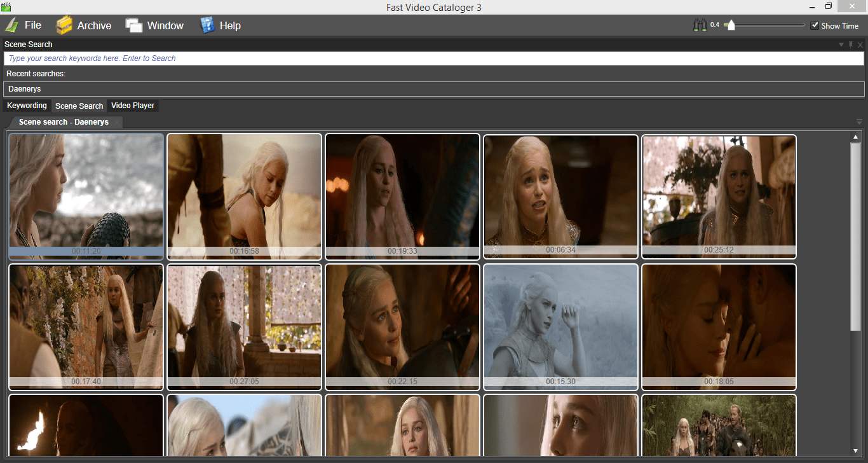This screenshot has width=868, height=463.
Task: Click the 'Recent searches:' label
Action: tap(36, 74)
